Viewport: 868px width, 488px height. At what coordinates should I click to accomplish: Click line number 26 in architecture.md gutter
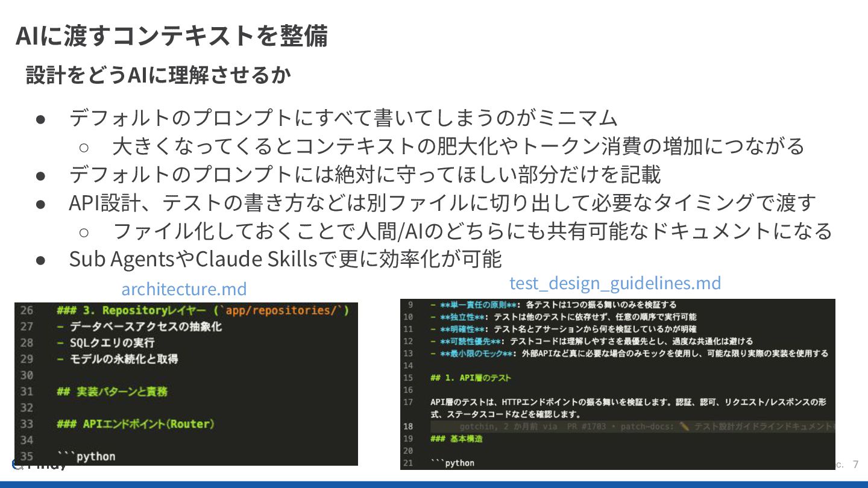(27, 310)
